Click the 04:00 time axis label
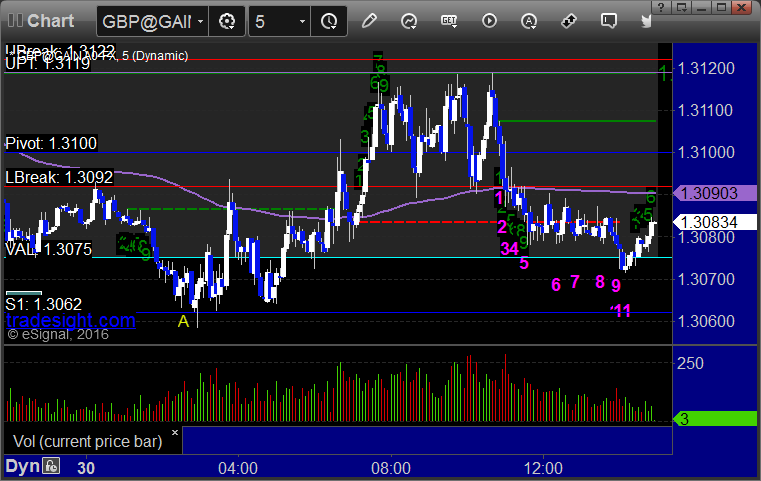The width and height of the screenshot is (761, 481). pyautogui.click(x=238, y=468)
